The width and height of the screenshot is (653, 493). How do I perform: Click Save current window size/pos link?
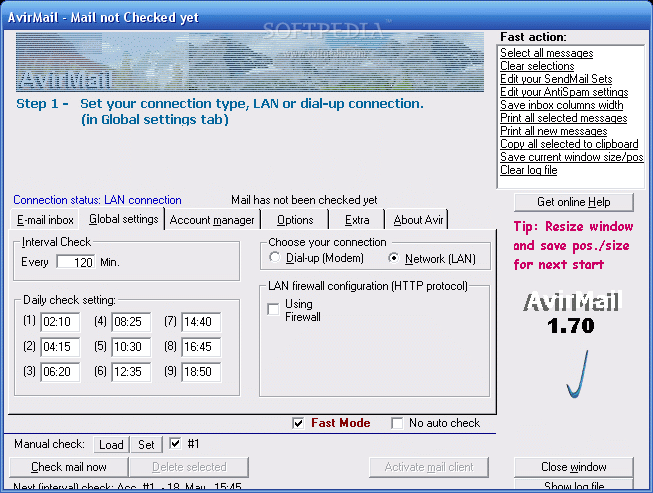tap(571, 157)
